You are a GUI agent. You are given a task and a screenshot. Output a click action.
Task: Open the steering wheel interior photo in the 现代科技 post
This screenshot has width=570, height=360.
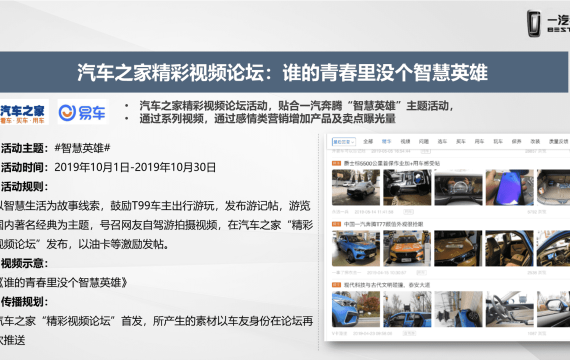tap(510, 309)
